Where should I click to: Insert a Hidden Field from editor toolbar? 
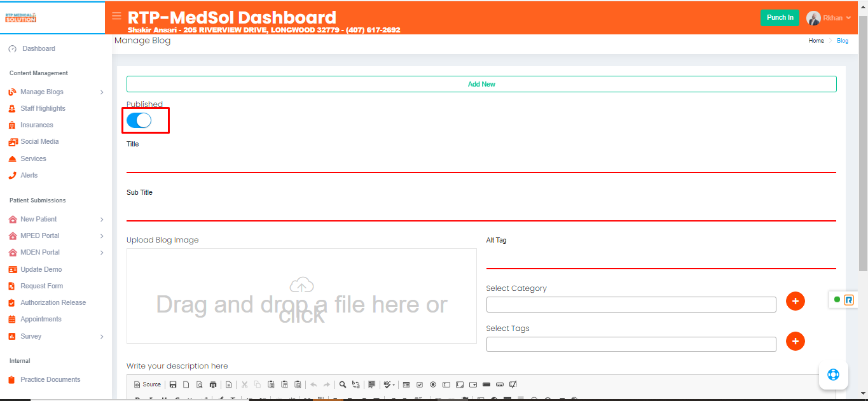pyautogui.click(x=513, y=384)
